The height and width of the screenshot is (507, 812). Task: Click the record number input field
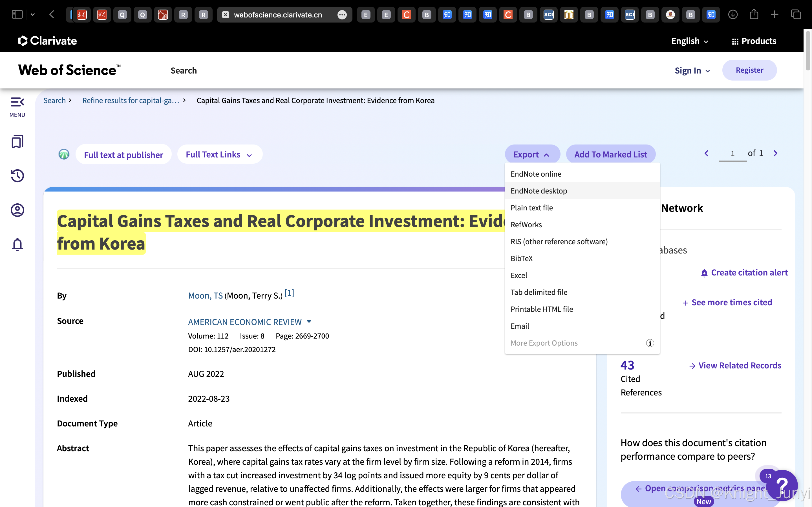point(732,154)
